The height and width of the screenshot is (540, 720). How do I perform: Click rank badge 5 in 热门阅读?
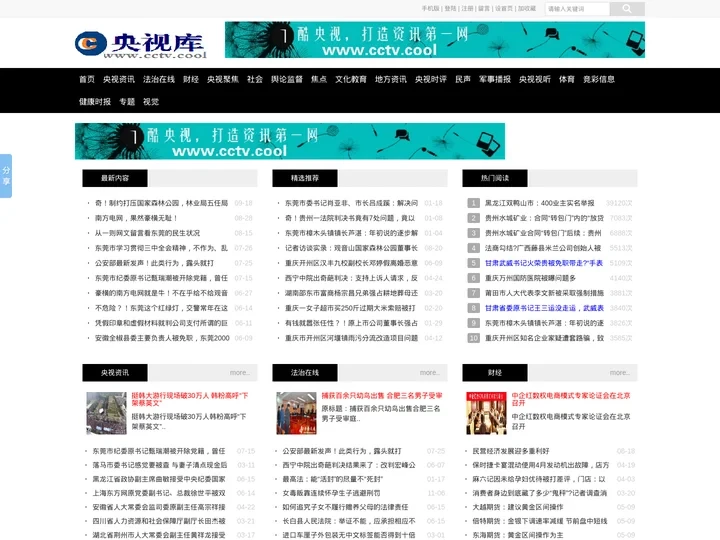click(x=473, y=263)
